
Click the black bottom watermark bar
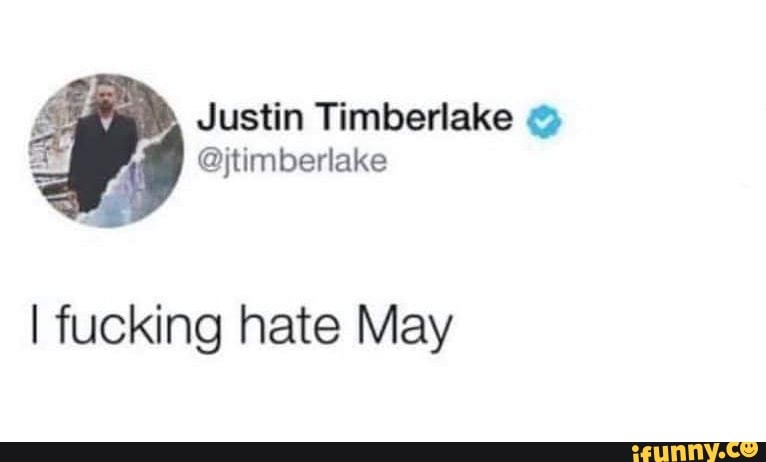click(383, 452)
